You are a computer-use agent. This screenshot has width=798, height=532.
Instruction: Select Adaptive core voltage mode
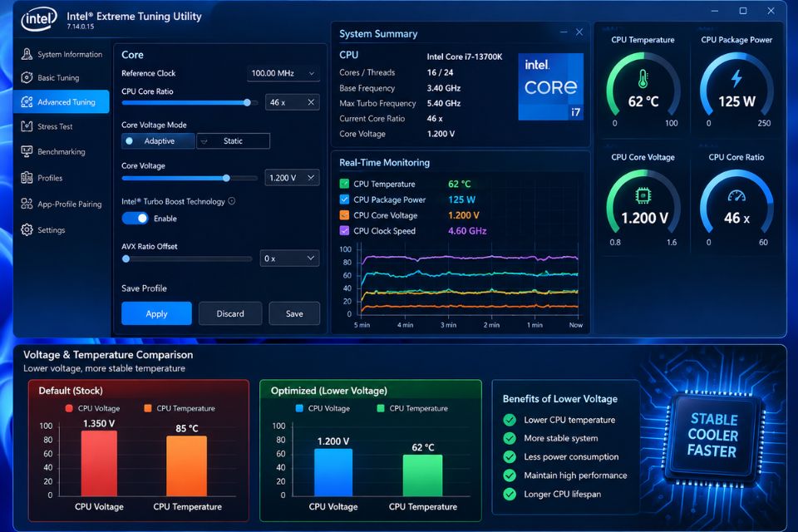click(158, 141)
